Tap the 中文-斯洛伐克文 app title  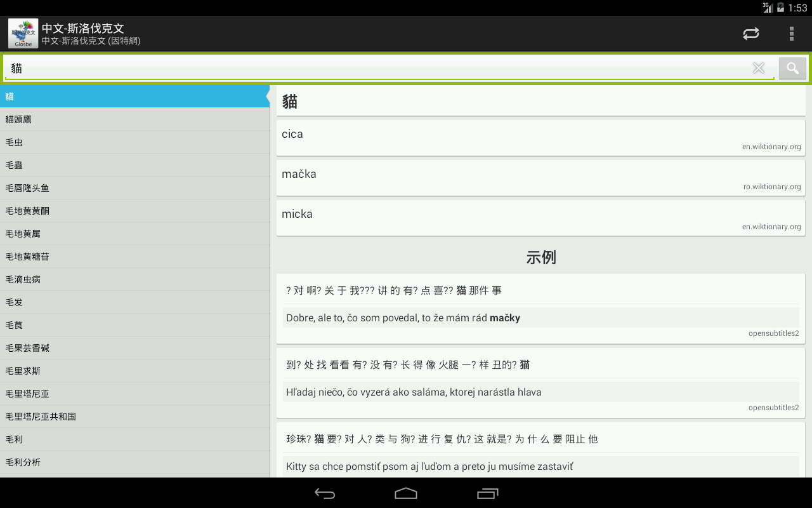[x=83, y=29]
